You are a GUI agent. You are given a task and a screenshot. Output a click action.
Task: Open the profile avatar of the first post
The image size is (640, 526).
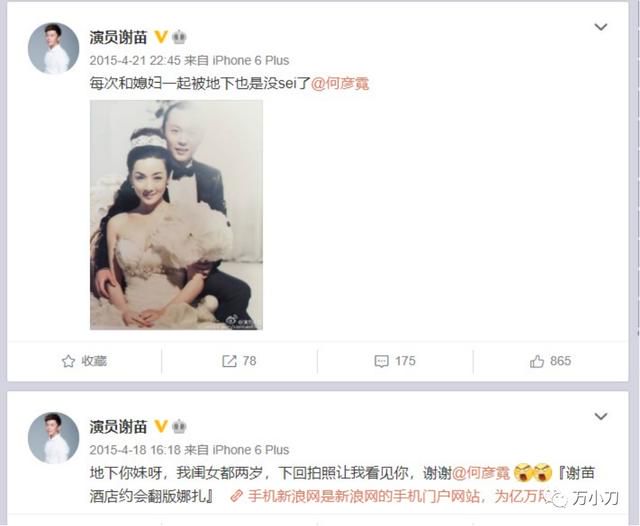(53, 48)
